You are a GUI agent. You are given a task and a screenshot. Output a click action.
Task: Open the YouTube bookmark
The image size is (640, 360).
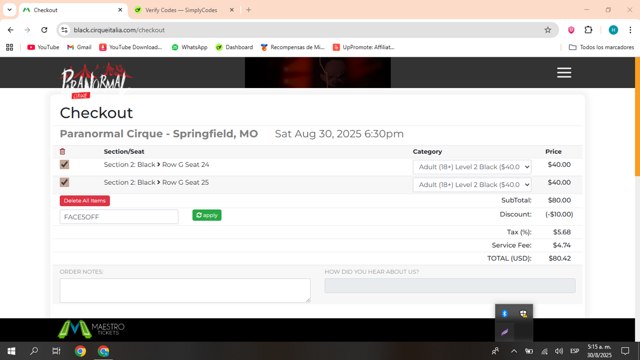point(43,47)
